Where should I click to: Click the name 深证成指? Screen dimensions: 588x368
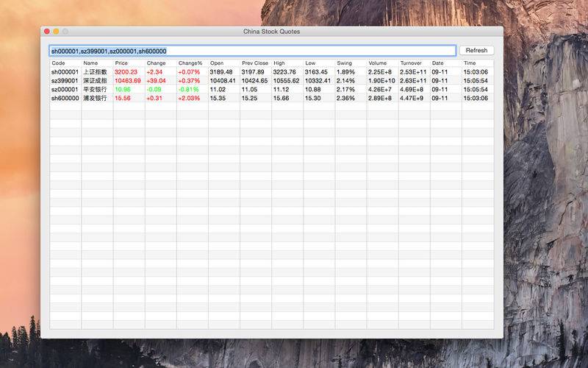[x=96, y=81]
